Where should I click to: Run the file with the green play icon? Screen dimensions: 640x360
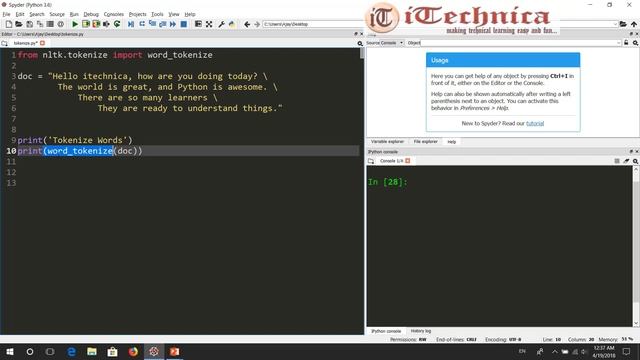point(75,24)
